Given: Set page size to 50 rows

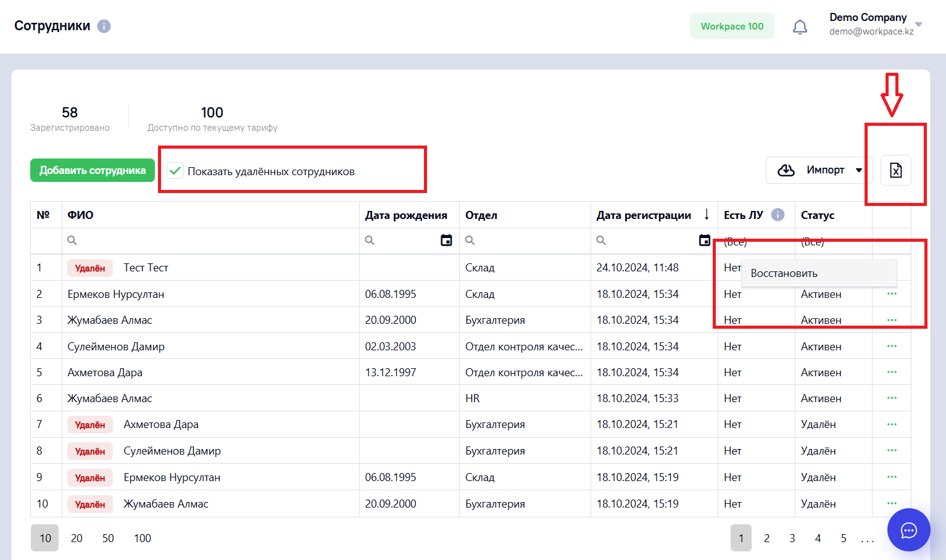Looking at the screenshot, I should pyautogui.click(x=108, y=538).
